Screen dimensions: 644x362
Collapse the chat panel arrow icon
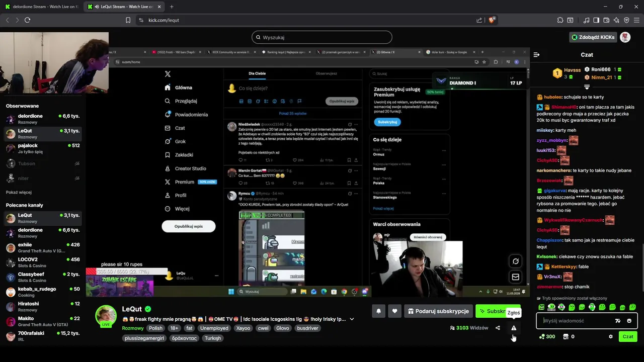point(536,55)
